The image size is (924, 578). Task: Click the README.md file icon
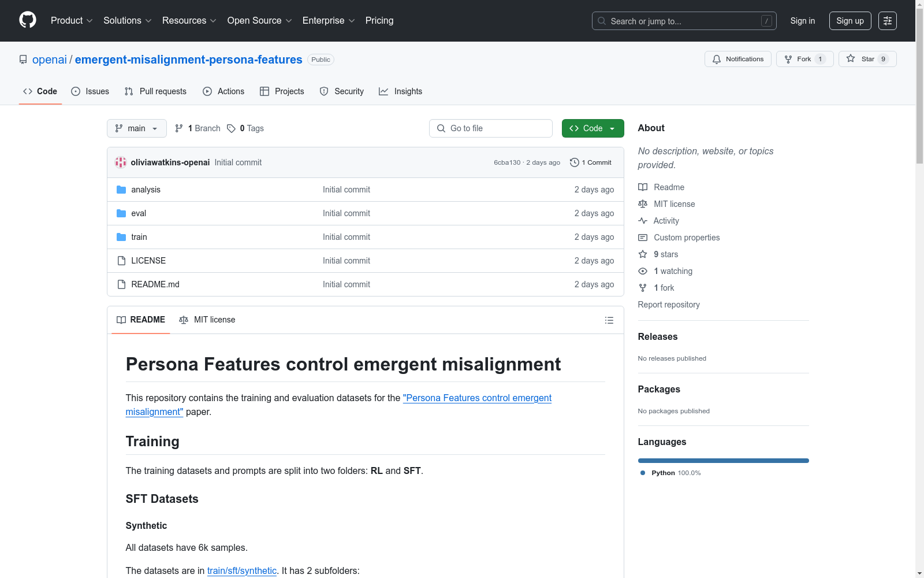(x=121, y=284)
